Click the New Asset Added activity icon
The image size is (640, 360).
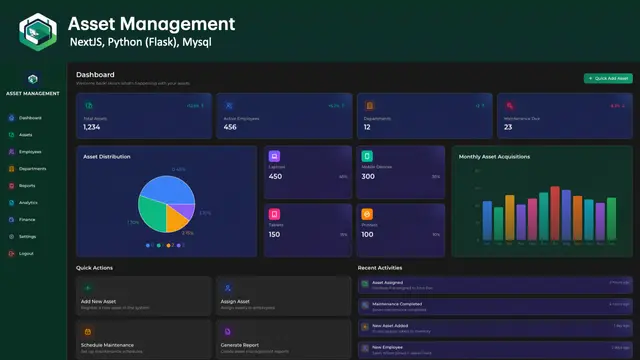click(x=365, y=327)
